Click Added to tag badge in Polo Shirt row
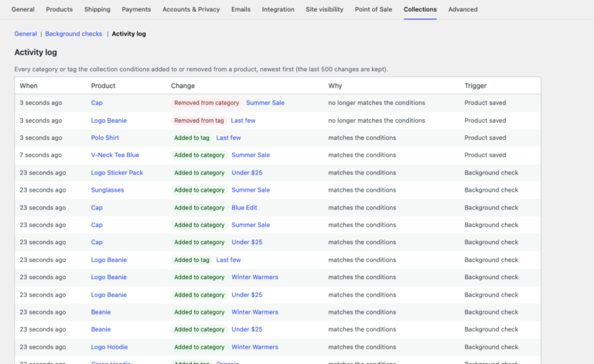The width and height of the screenshot is (594, 364). pyautogui.click(x=192, y=138)
